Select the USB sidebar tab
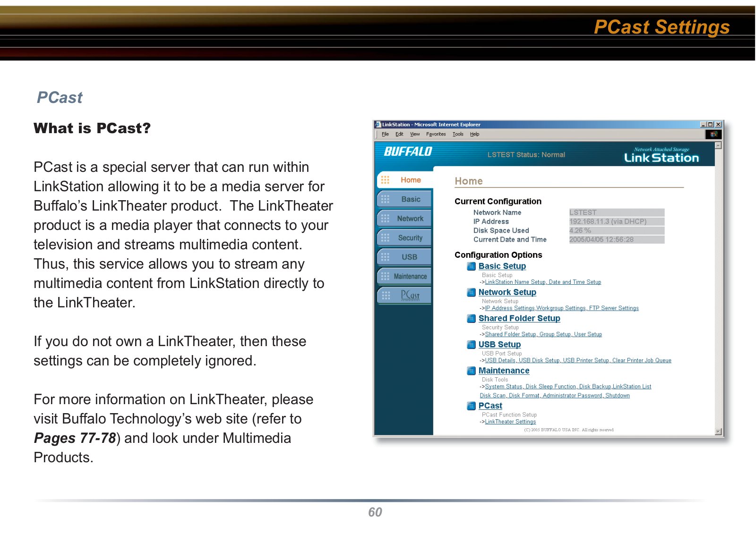Image resolution: width=756 pixels, height=534 pixels. (404, 257)
